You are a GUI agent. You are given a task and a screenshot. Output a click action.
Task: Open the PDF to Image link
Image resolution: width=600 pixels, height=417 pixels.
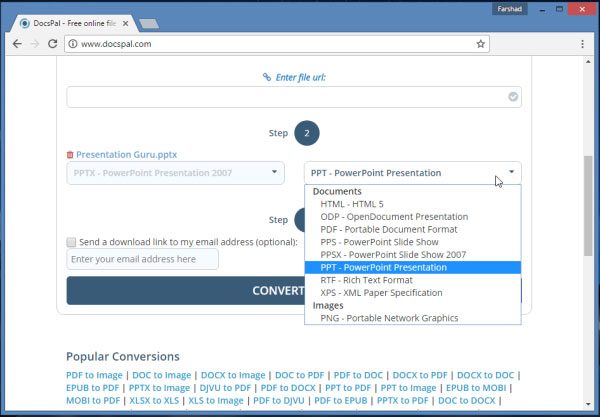pyautogui.click(x=94, y=375)
